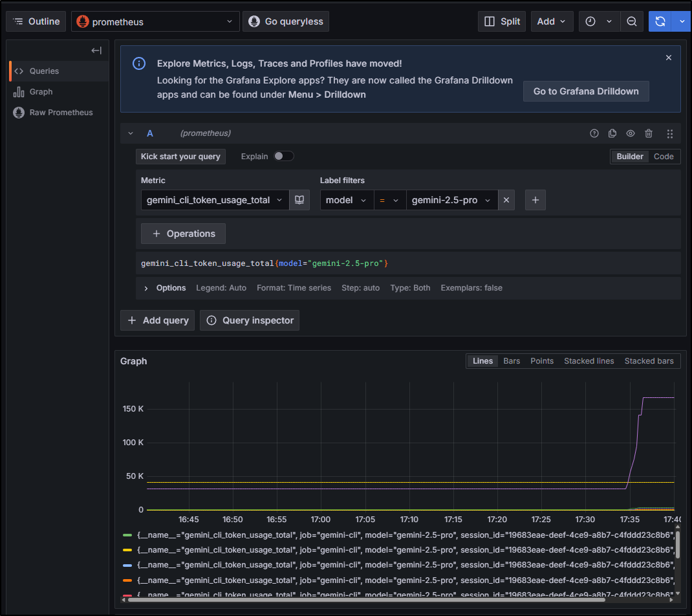Open the Outline panel
This screenshot has width=692, height=616.
tap(36, 21)
